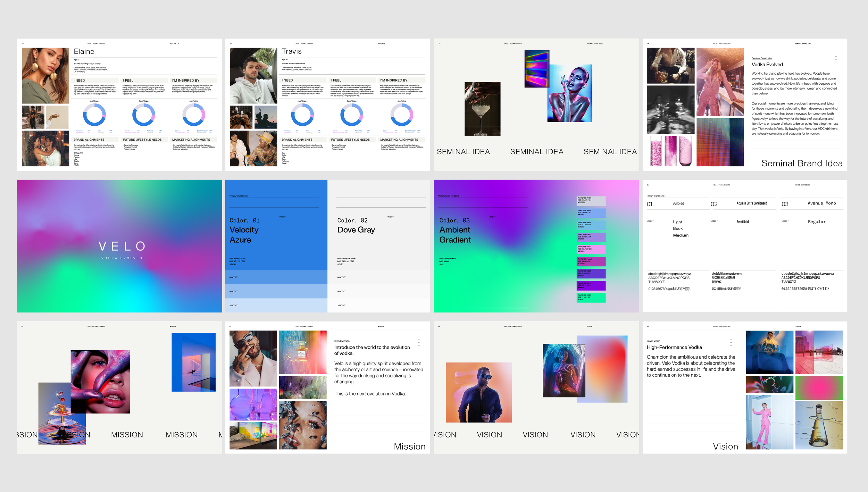Click Travis's portrait photo in white hoodie
Screen dimensions: 868x492
tap(253, 75)
